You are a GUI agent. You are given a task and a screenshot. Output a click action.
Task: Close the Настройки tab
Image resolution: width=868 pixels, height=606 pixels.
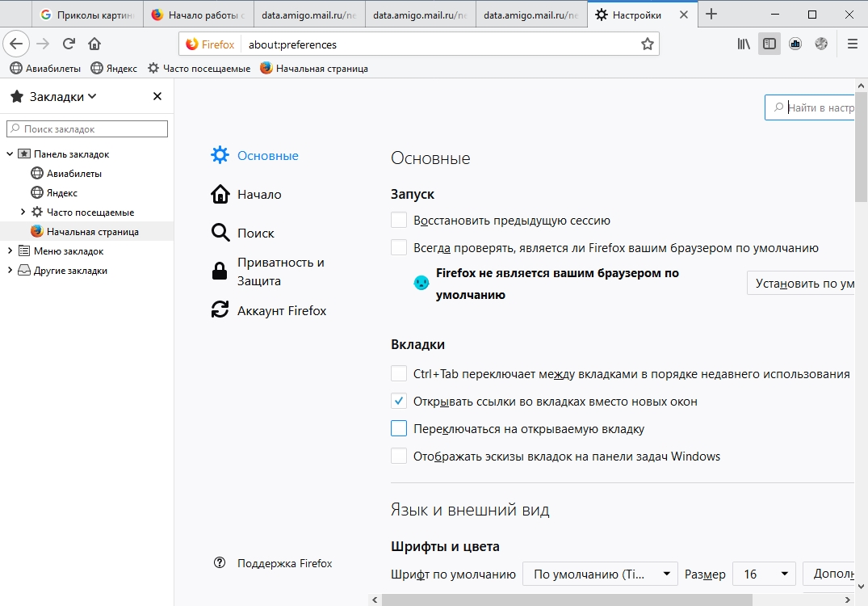pyautogui.click(x=684, y=15)
